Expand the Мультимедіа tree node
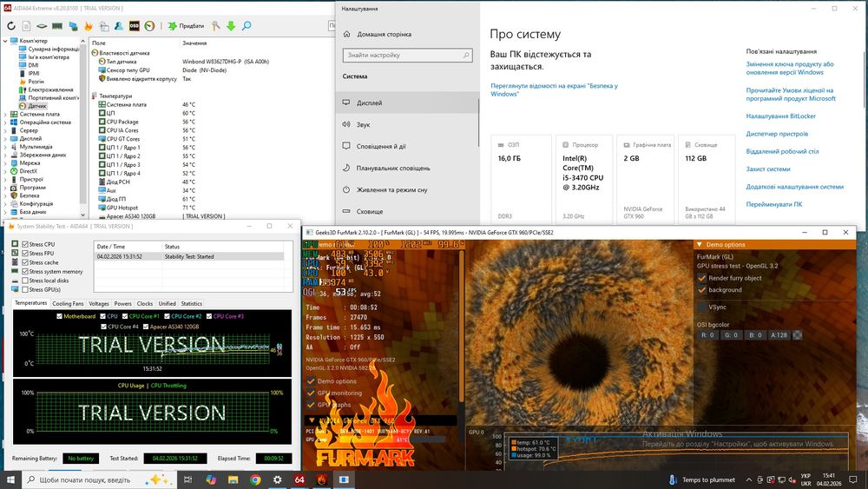 [5, 147]
